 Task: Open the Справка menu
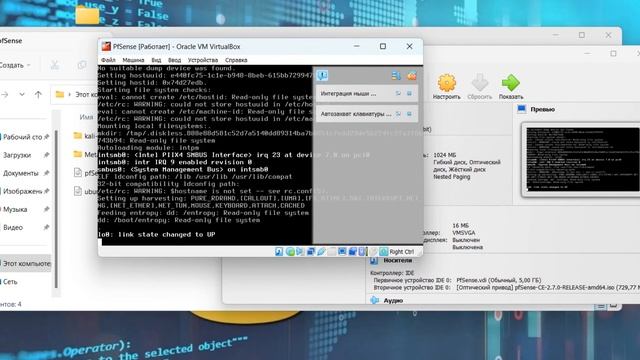236,60
